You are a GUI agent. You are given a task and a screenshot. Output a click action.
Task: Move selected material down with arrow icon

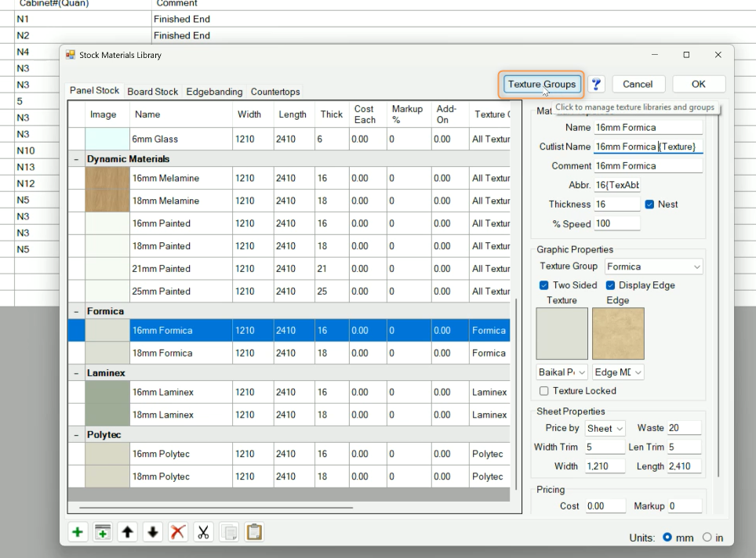(x=153, y=533)
